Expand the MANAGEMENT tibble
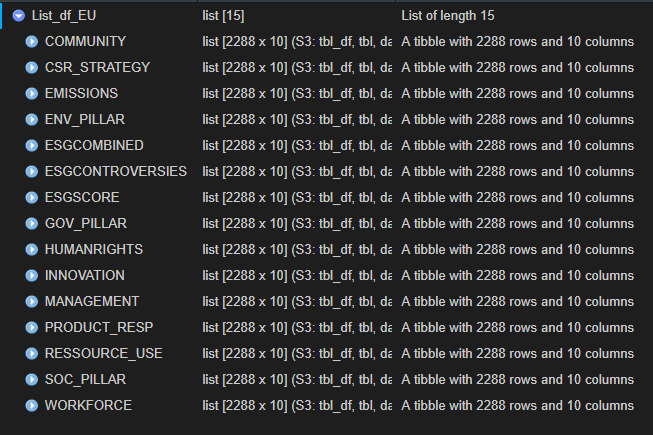This screenshot has height=435, width=653. tap(32, 301)
